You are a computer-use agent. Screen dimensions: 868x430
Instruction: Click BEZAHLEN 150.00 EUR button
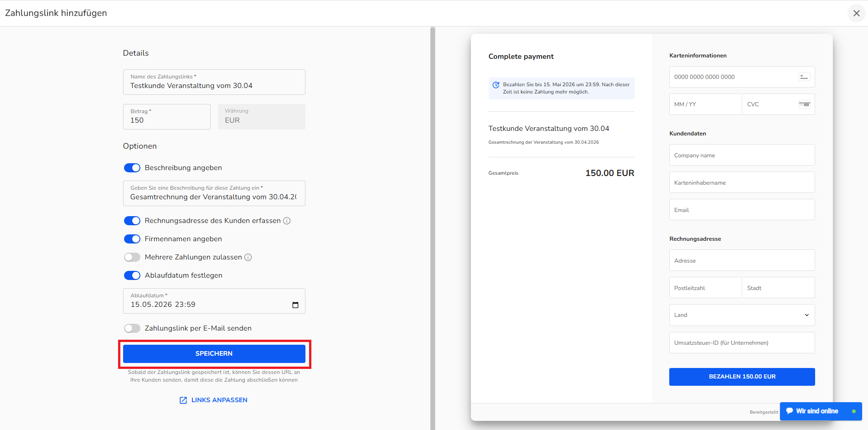tap(742, 377)
